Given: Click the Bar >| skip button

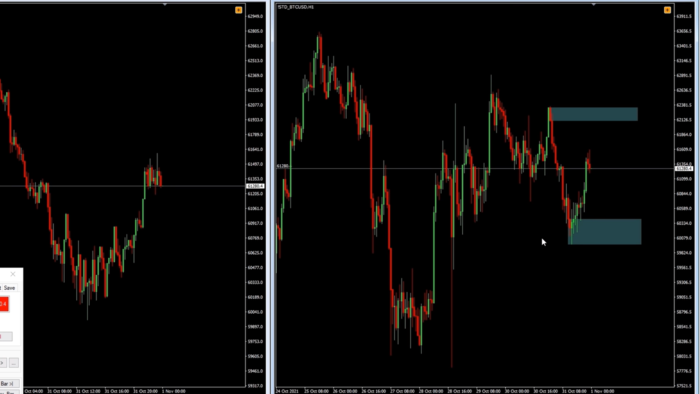Looking at the screenshot, I should pos(8,384).
